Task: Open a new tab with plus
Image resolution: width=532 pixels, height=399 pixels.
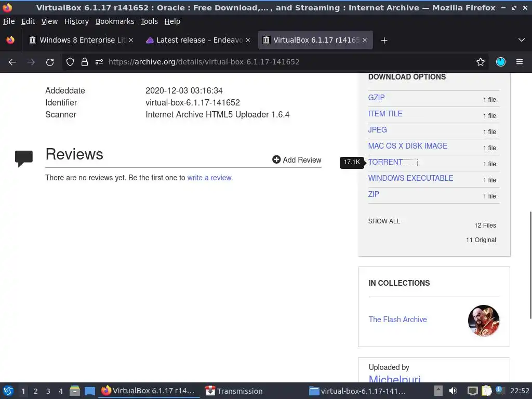Action: pyautogui.click(x=384, y=41)
